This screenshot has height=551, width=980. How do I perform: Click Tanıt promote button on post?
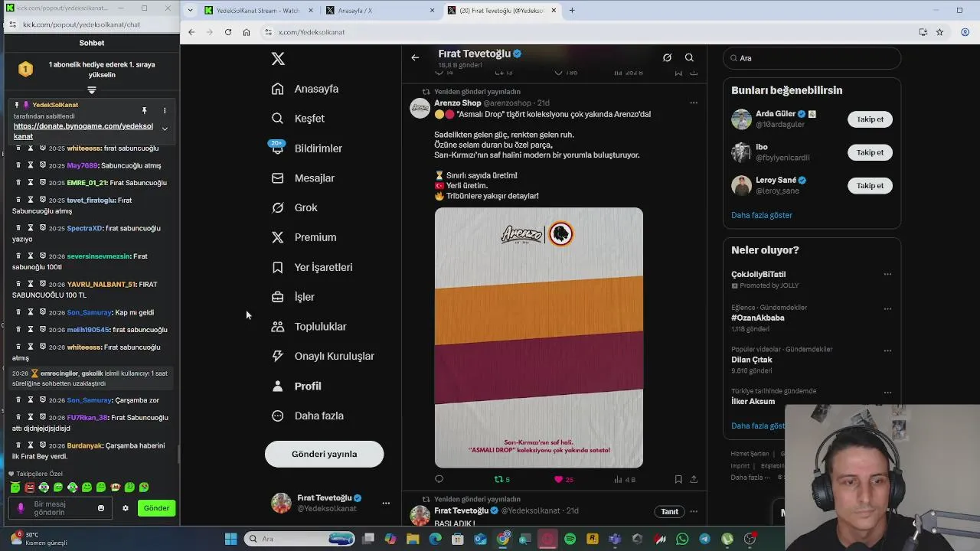(669, 511)
